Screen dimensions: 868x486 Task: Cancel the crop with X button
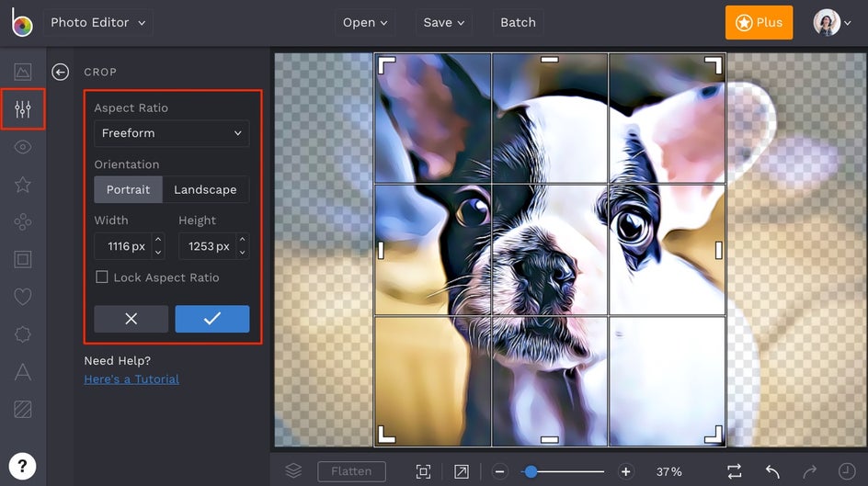(x=131, y=319)
